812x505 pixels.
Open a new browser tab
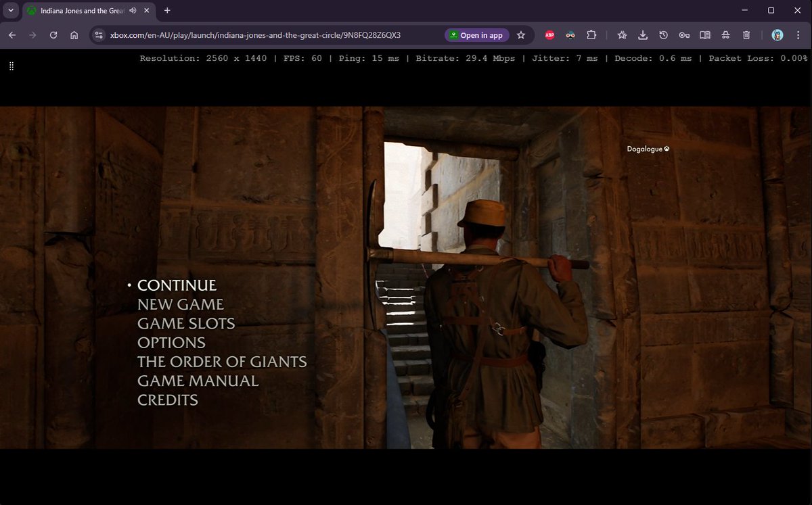[x=167, y=10]
